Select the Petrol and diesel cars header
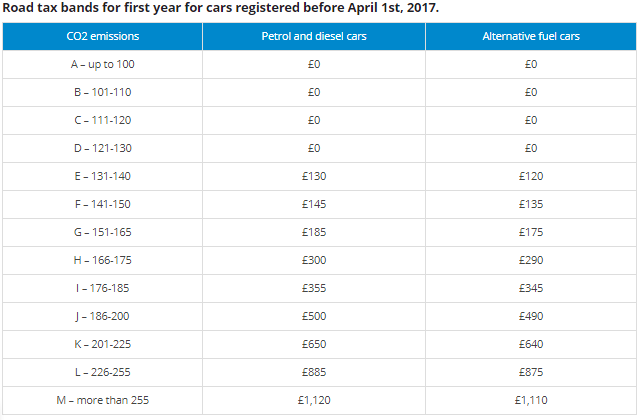The image size is (642, 420). click(314, 36)
